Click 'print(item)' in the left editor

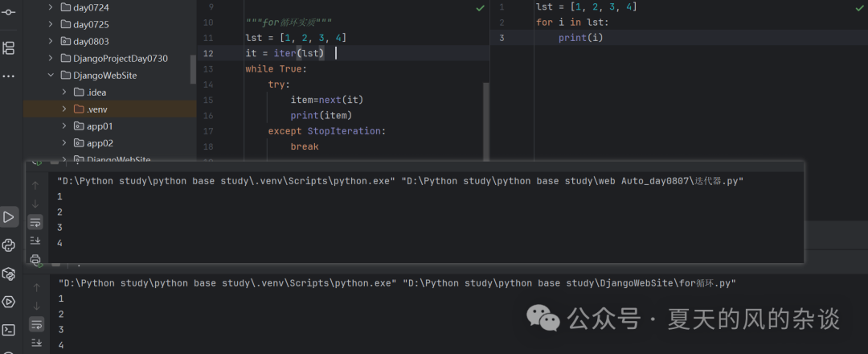coord(321,116)
